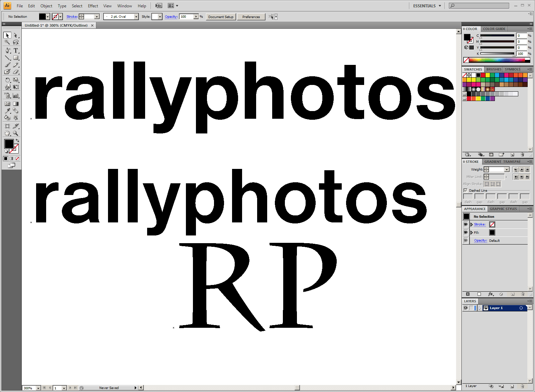
Task: Select the Eyedropper tool
Action: click(7, 111)
